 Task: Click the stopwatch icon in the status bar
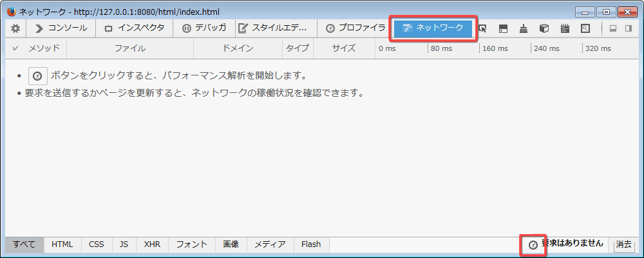[x=533, y=245]
